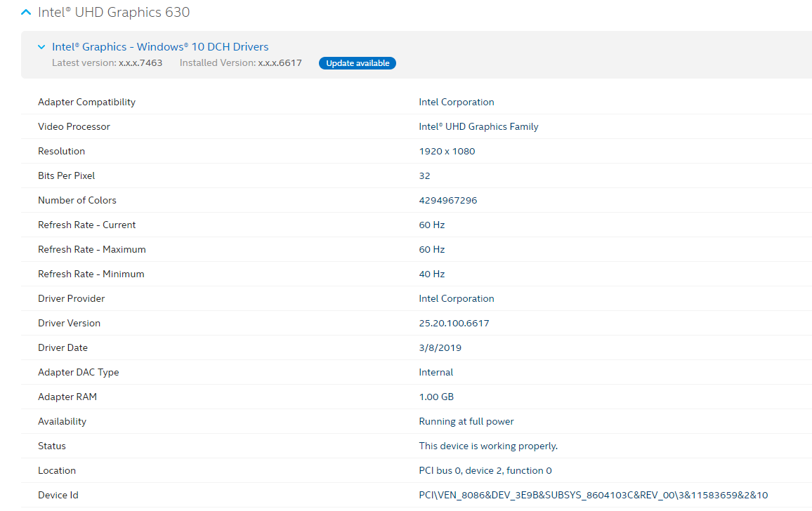Click the chevron beside Intel UHD Graphics 630
Viewport: 812px width, 511px height.
click(x=25, y=11)
